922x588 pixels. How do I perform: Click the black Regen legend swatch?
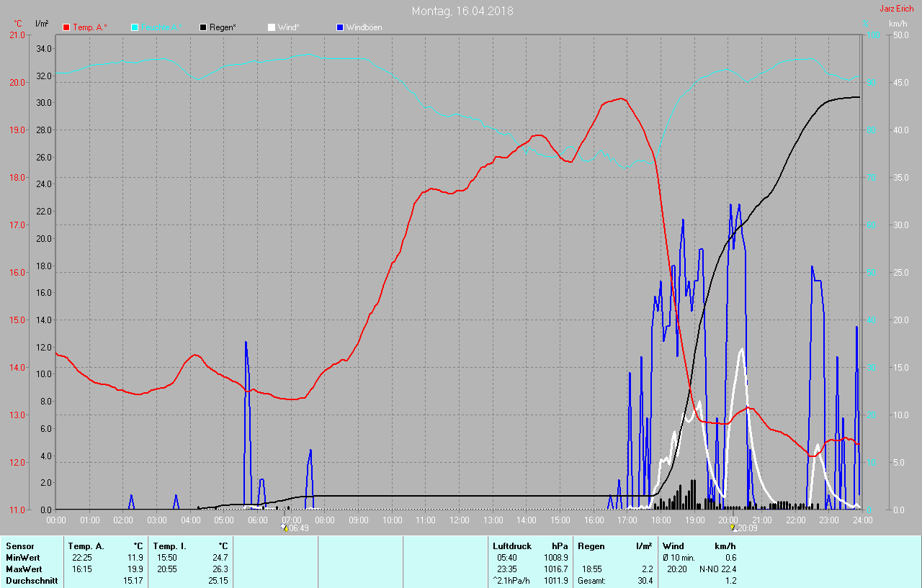[x=203, y=27]
